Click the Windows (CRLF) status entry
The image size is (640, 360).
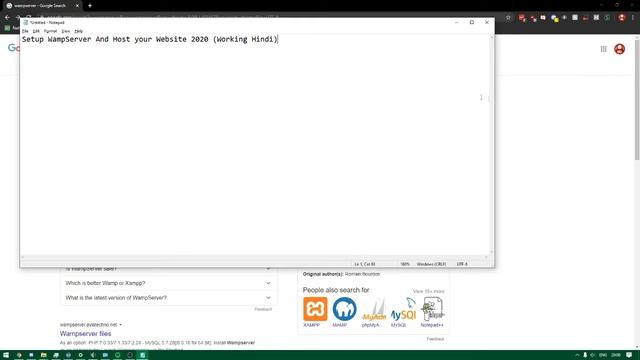click(x=431, y=264)
